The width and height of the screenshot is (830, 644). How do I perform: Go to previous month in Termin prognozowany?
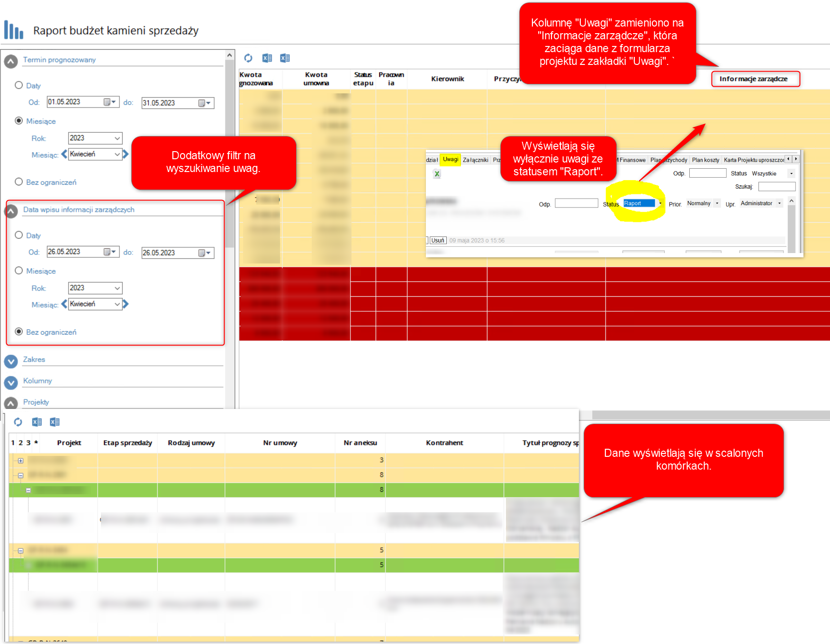64,154
